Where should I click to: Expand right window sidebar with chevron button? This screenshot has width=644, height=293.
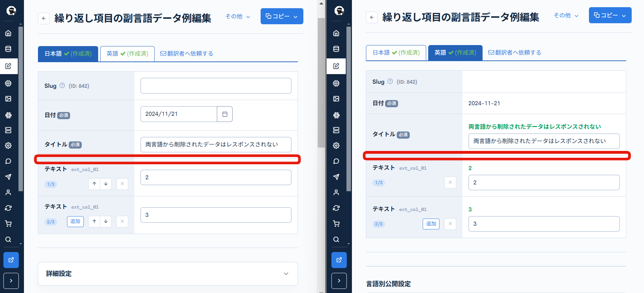tap(339, 281)
